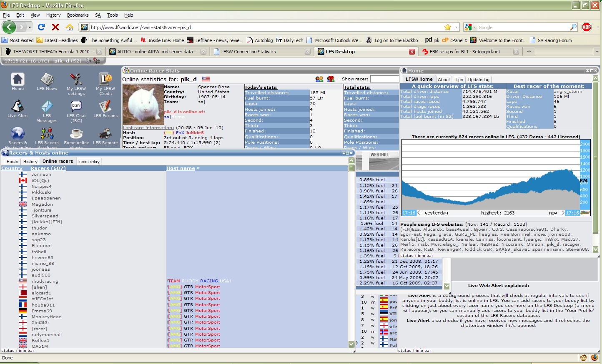
Task: Click scroll down arrow in racers list
Action: point(351,344)
